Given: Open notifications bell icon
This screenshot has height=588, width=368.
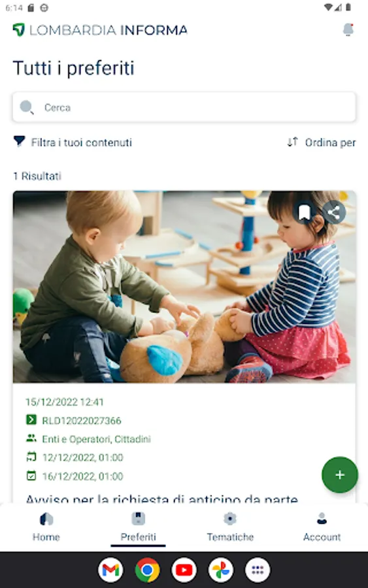Looking at the screenshot, I should (348, 29).
